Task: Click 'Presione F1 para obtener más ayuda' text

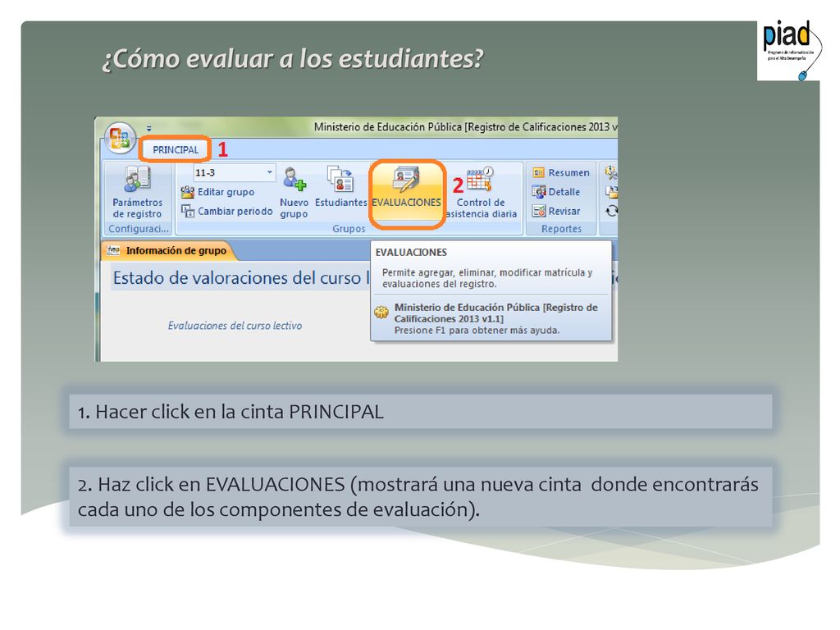Action: point(477,331)
